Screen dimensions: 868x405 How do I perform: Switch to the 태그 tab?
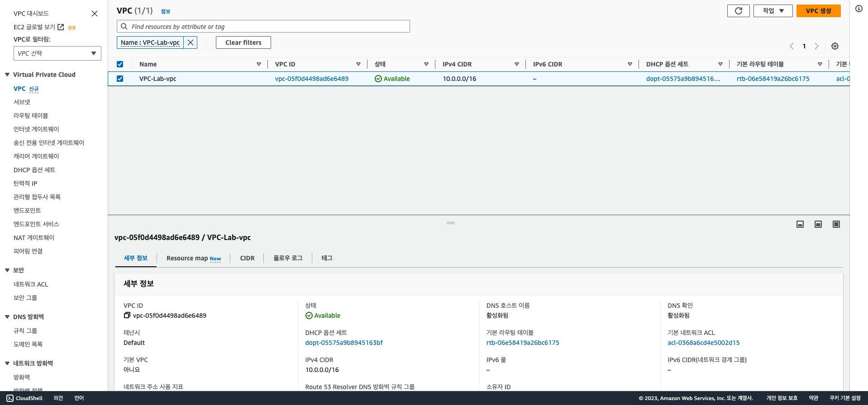(327, 258)
